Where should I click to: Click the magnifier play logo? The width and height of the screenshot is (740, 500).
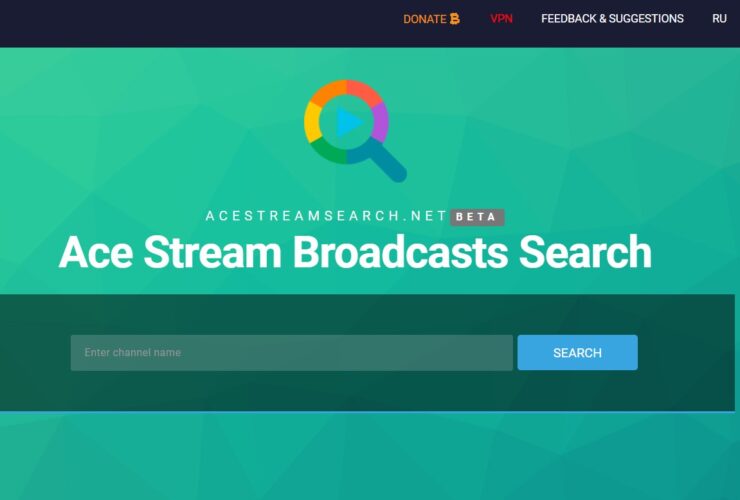(x=355, y=131)
